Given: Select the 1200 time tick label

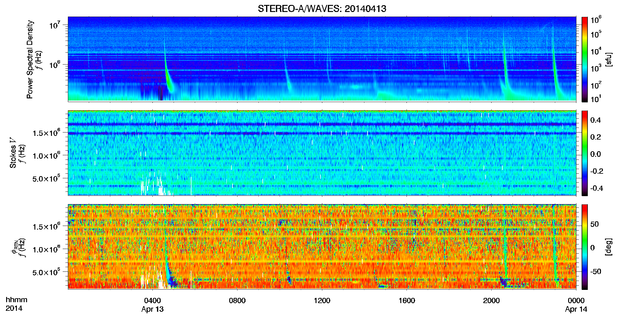Looking at the screenshot, I should point(322,300).
